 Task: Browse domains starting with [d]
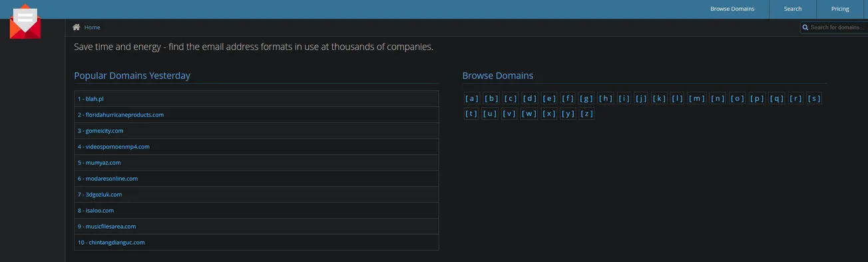coord(530,99)
